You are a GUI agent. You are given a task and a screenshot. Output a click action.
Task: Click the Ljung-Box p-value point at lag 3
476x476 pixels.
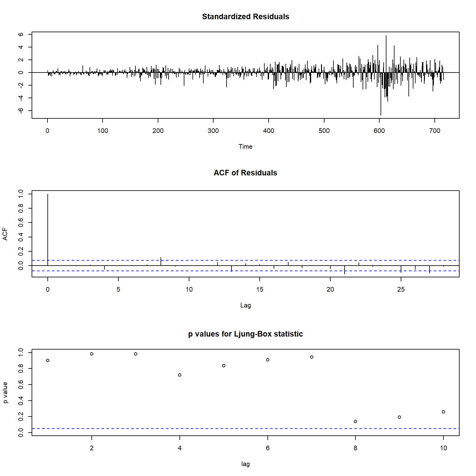coord(136,354)
